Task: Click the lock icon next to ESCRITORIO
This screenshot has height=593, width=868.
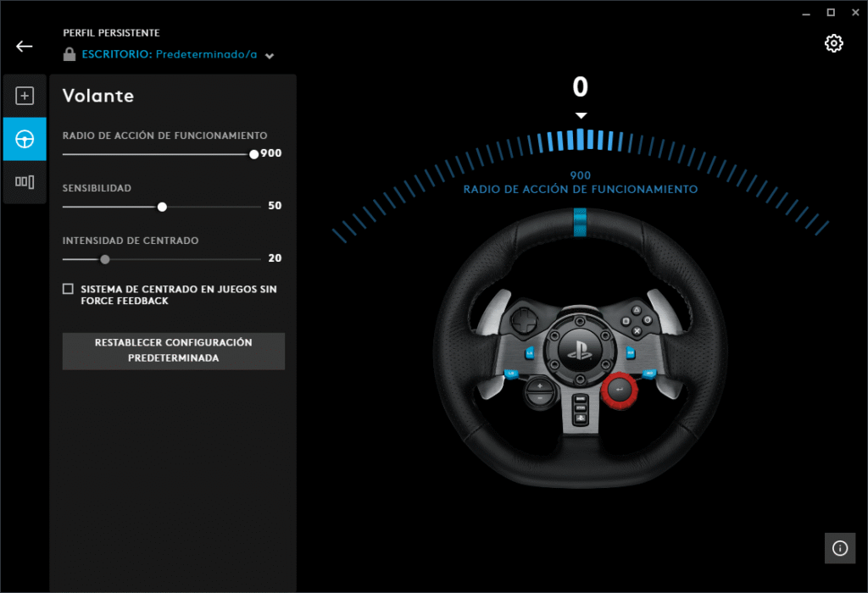Action: point(68,55)
